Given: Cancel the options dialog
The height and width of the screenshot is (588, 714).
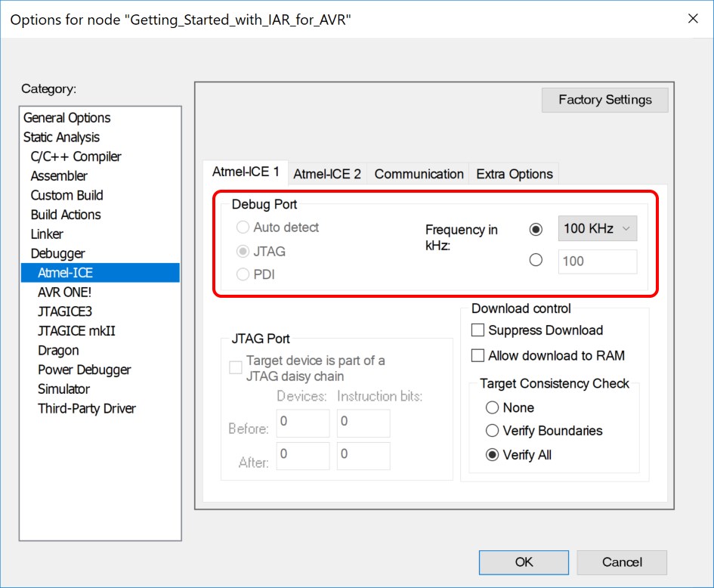Looking at the screenshot, I should pyautogui.click(x=622, y=562).
